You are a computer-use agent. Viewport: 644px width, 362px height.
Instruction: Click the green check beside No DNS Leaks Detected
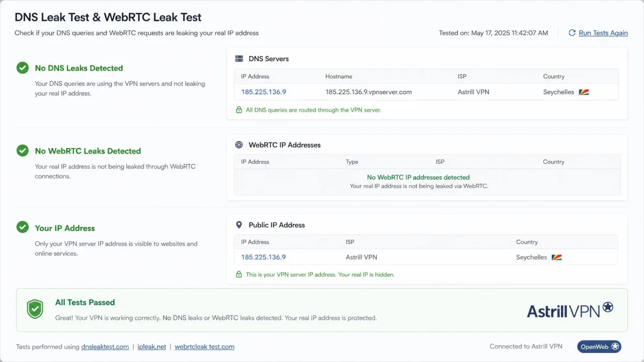click(23, 68)
